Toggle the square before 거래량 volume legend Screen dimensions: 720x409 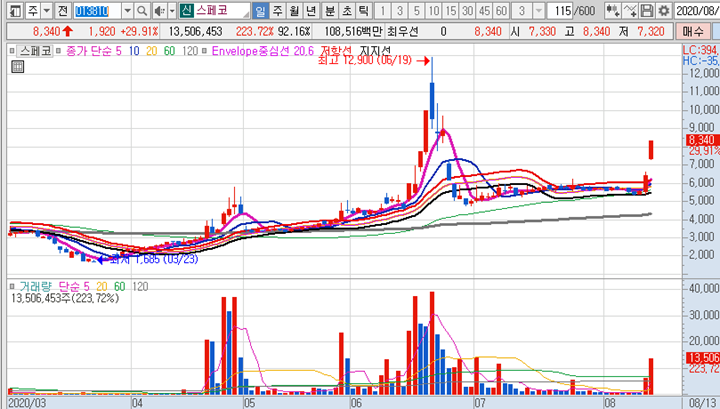[12, 286]
